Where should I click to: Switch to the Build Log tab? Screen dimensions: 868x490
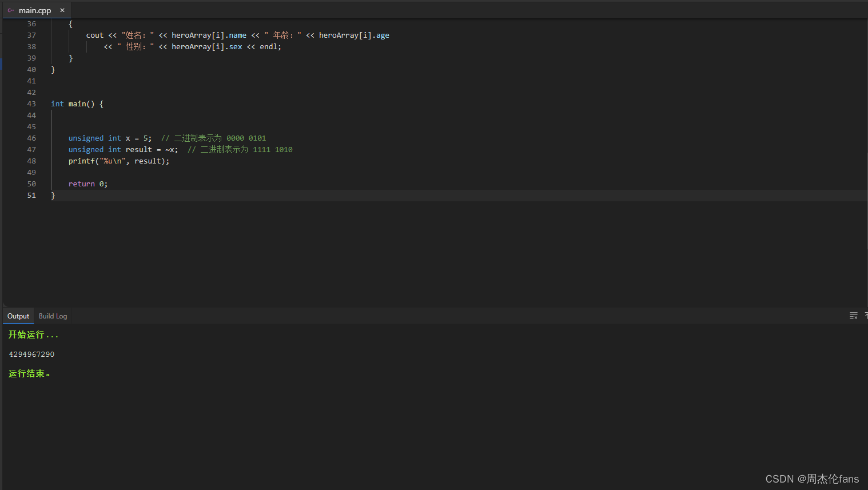53,316
